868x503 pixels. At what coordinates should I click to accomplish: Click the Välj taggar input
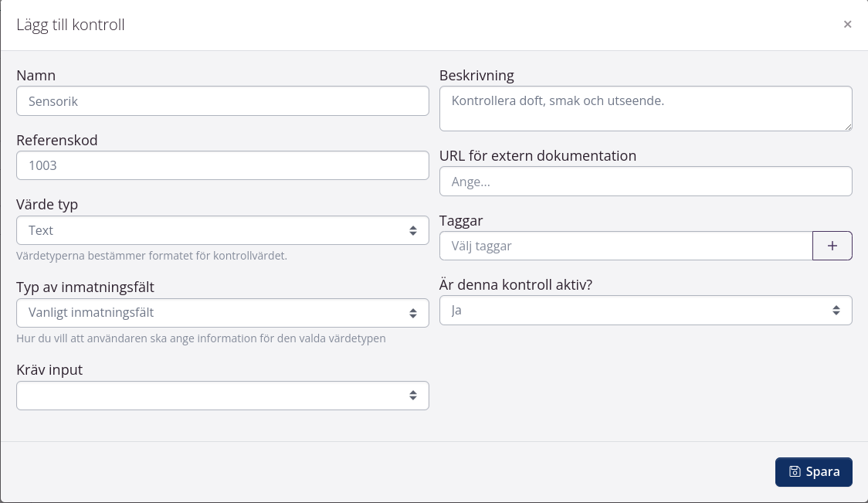626,246
